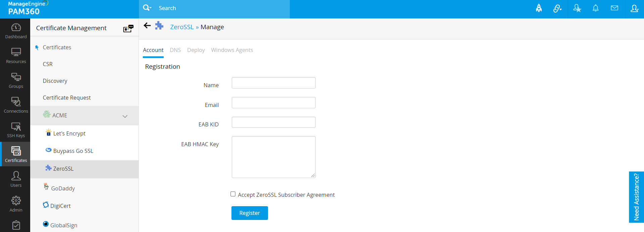Click into the EAB KID field
644x232 pixels.
point(273,122)
